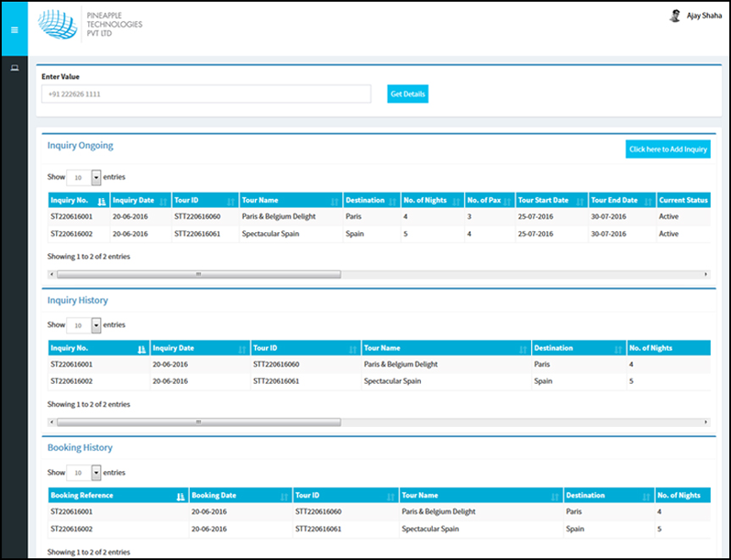Select the laptop icon in the sidebar
Viewport: 731px width, 560px height.
click(14, 67)
